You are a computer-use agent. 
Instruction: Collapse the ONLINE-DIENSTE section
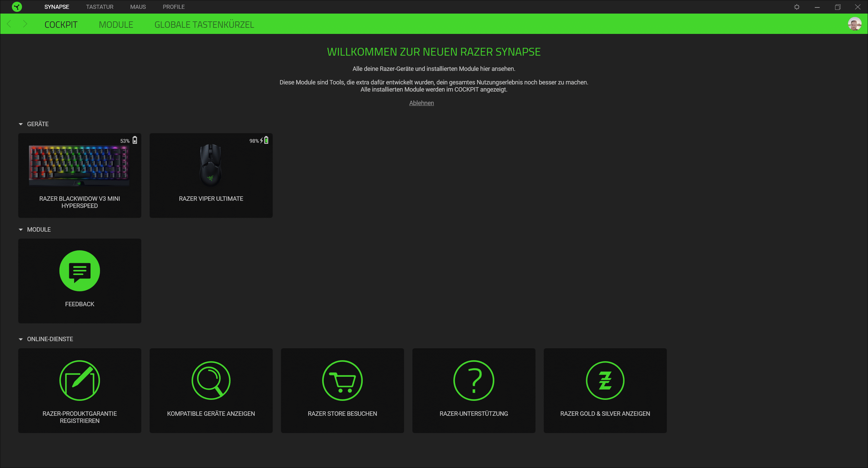21,339
